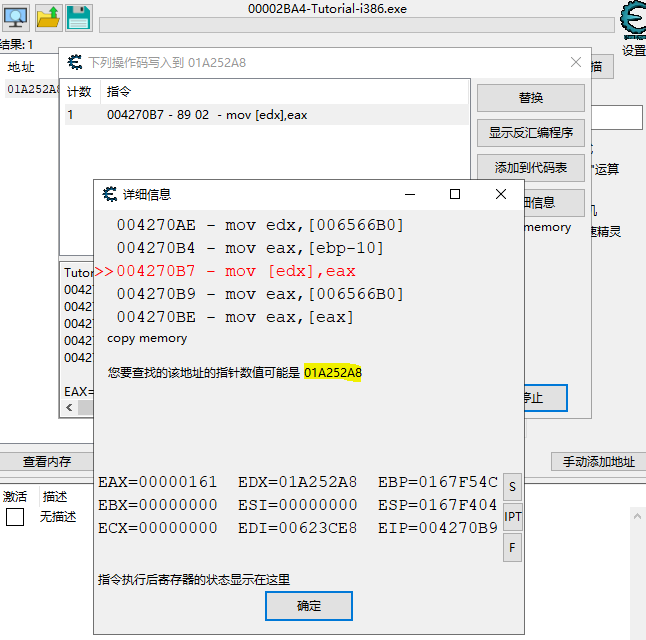646x640 pixels.
Task: Click the 添加到代码表 button
Action: pyautogui.click(x=531, y=168)
